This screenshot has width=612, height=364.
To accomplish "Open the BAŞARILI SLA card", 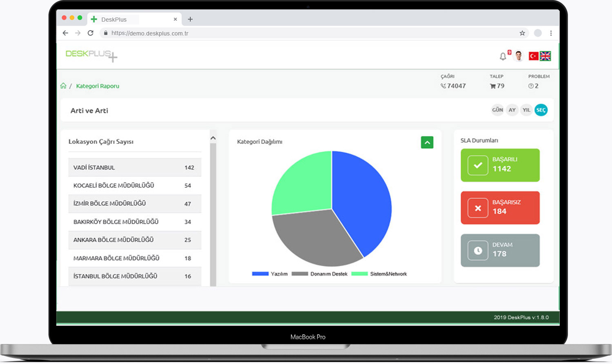I will click(x=500, y=165).
